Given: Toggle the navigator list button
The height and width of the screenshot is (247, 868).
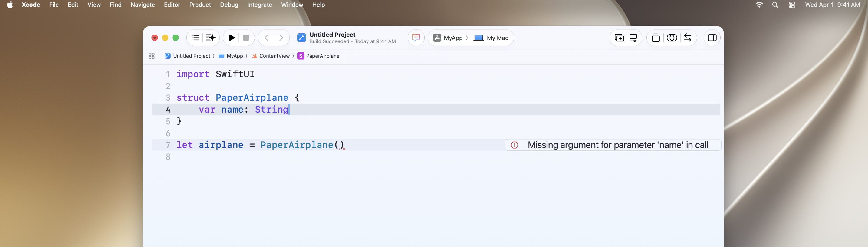Looking at the screenshot, I should click(195, 38).
